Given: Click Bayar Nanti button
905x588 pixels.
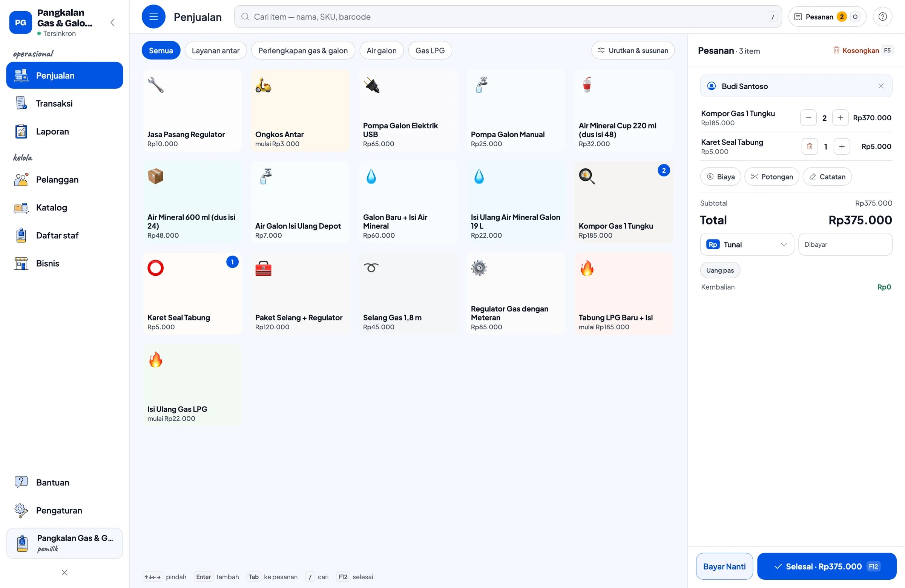Looking at the screenshot, I should [x=724, y=567].
